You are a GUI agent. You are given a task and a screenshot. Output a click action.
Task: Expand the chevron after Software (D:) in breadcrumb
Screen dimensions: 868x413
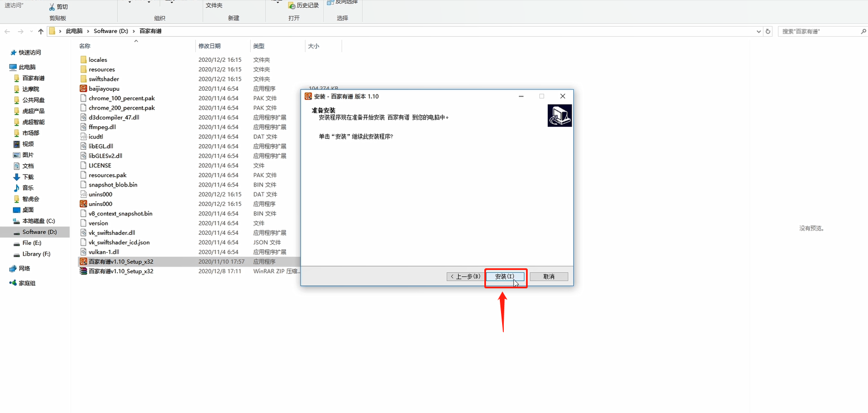[x=133, y=31]
